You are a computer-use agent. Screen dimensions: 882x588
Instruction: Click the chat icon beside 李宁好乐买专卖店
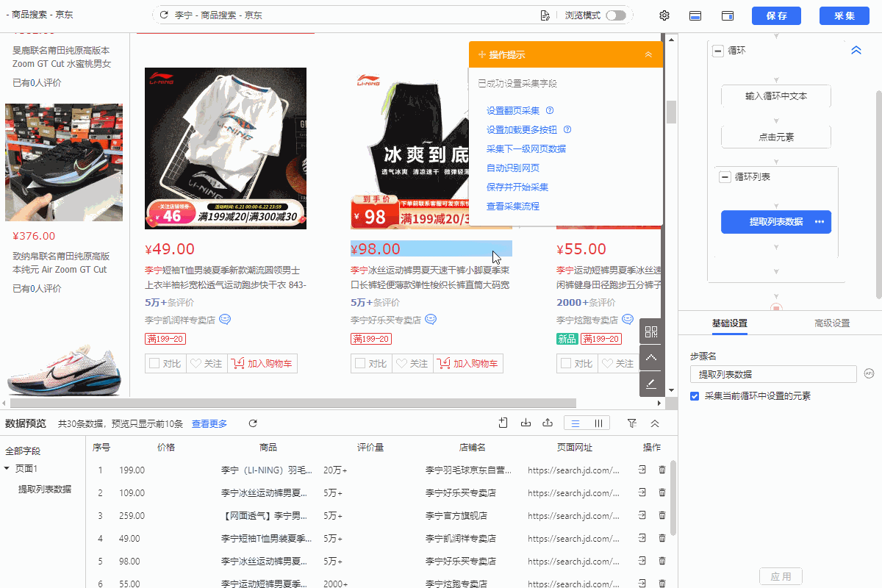click(431, 320)
